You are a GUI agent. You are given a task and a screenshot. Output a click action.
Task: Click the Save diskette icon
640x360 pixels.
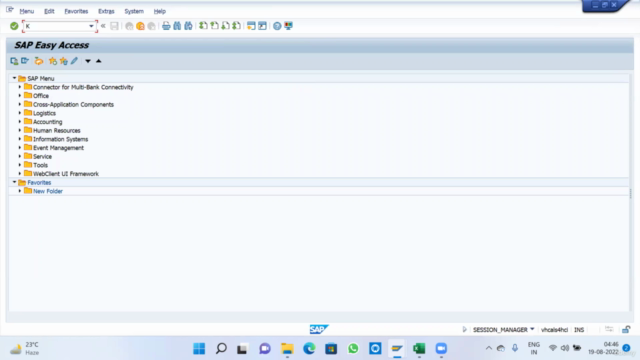114,26
